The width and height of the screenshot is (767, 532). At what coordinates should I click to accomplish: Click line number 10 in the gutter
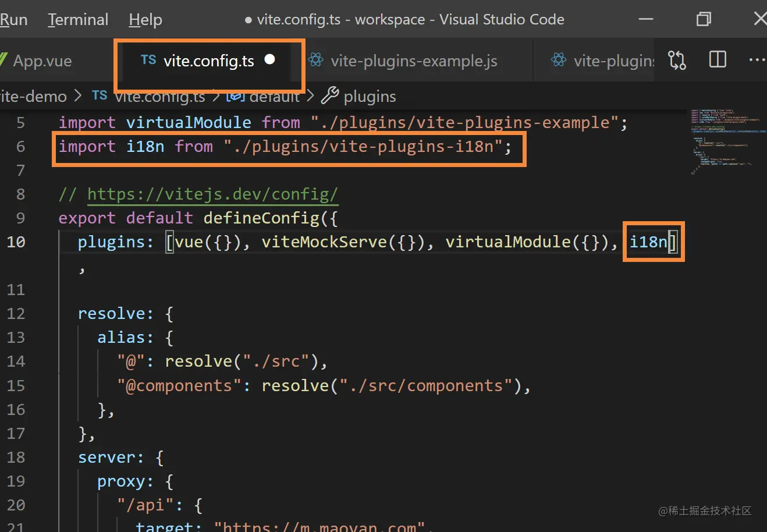[16, 242]
